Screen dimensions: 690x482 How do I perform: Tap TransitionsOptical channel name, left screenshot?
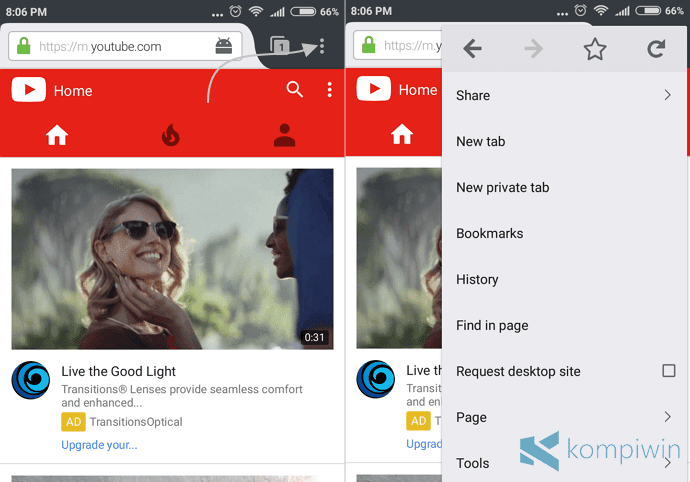pyautogui.click(x=136, y=422)
